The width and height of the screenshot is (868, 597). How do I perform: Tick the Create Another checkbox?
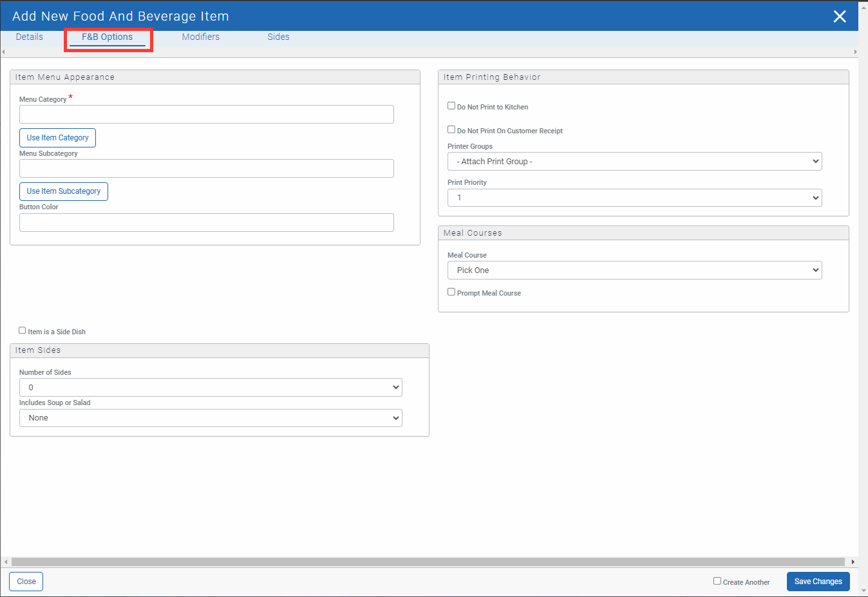coord(717,581)
